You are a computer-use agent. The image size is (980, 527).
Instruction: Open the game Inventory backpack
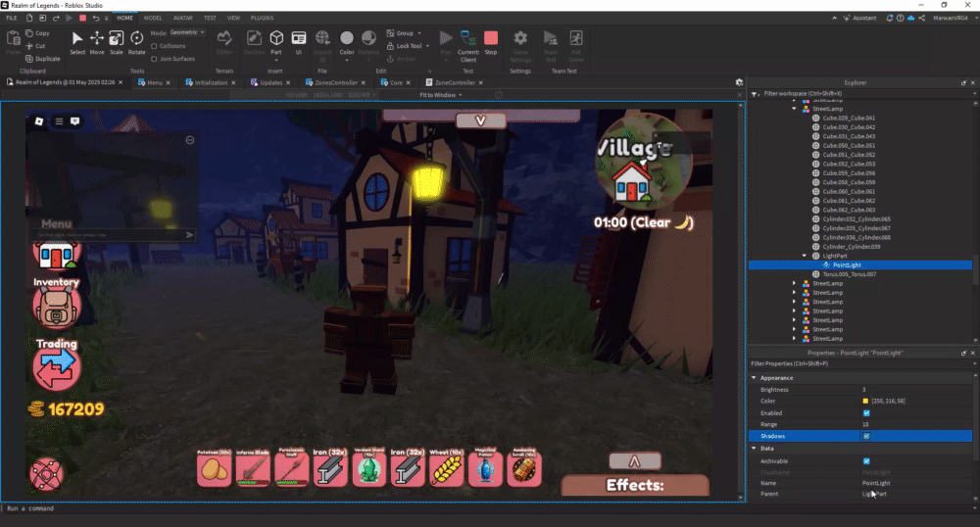[56, 308]
